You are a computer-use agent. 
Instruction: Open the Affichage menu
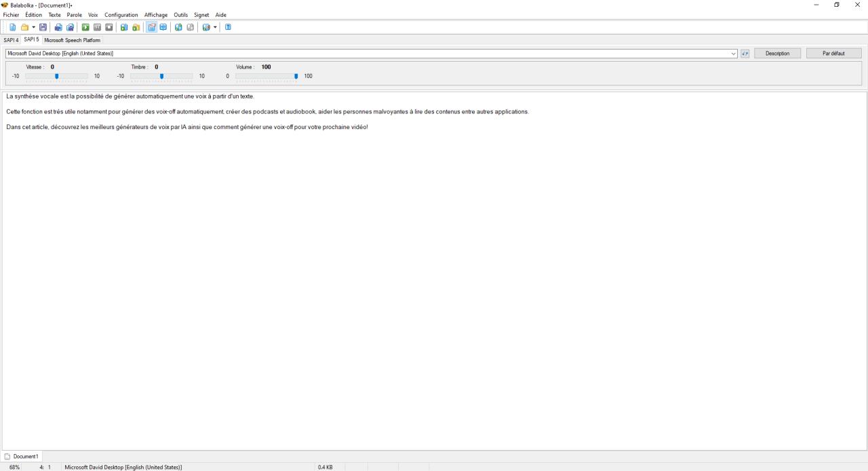155,15
